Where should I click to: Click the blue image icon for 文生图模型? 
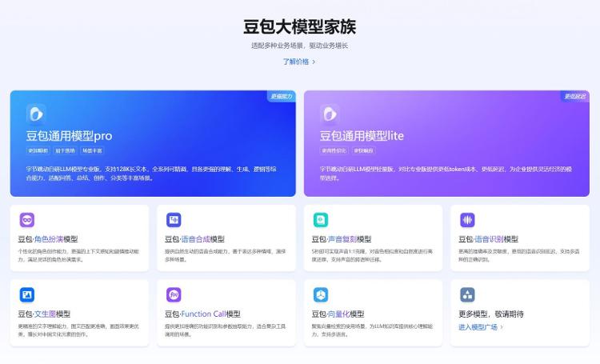(x=26, y=294)
